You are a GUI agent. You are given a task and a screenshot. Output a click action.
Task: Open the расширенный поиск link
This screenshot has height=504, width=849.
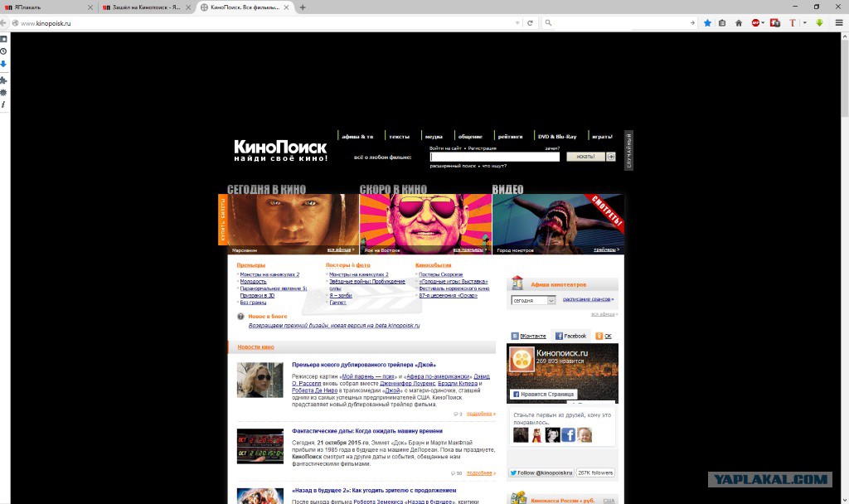(x=453, y=166)
